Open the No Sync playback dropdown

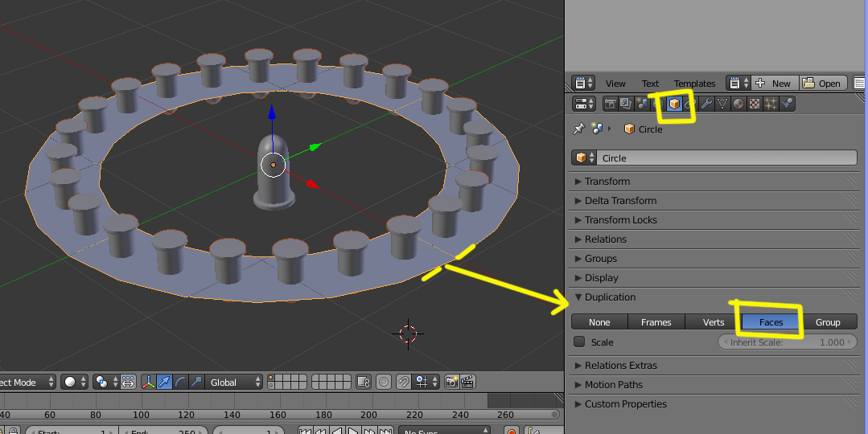(x=444, y=432)
